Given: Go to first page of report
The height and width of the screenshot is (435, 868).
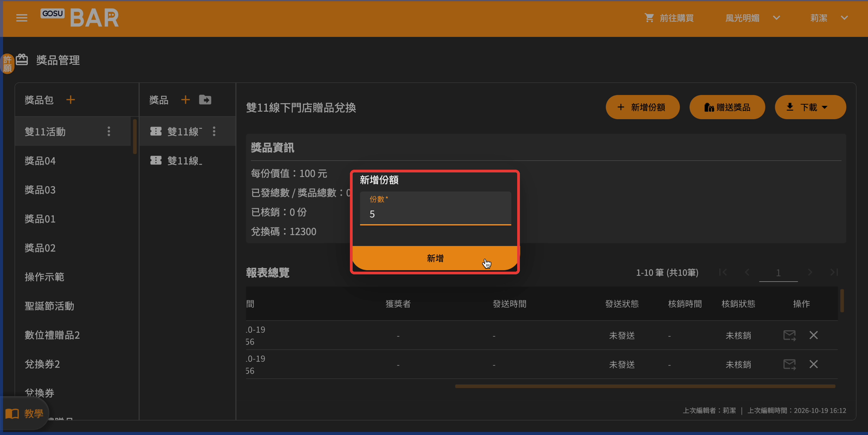Looking at the screenshot, I should 723,272.
